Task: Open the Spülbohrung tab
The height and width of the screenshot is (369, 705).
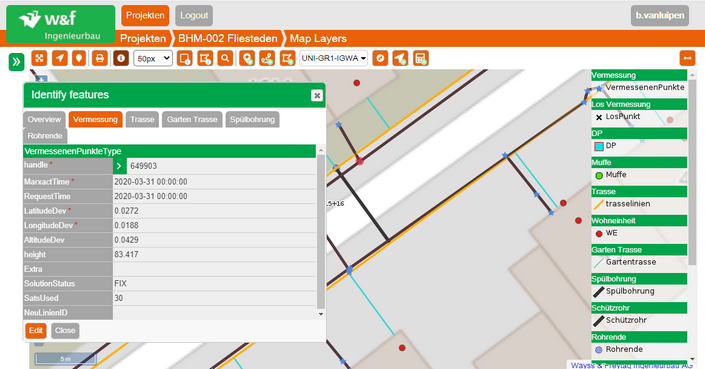Action: click(x=252, y=120)
